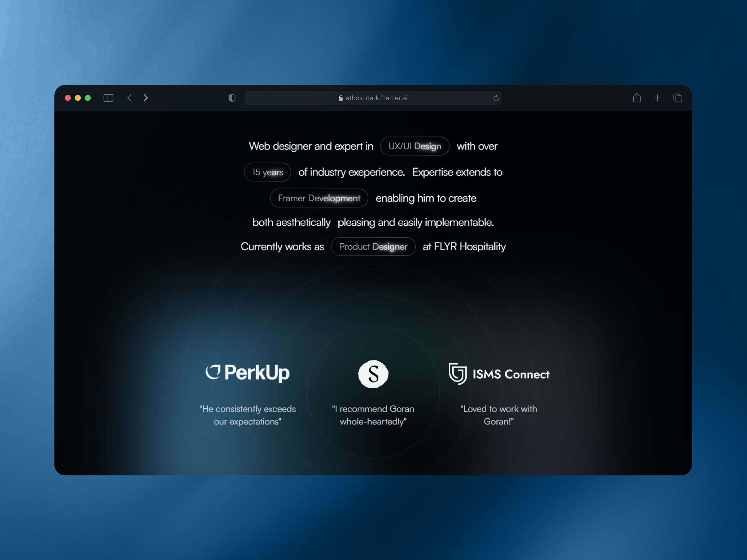Click the UX/UI Design pill tag
The width and height of the screenshot is (747, 560).
click(414, 146)
